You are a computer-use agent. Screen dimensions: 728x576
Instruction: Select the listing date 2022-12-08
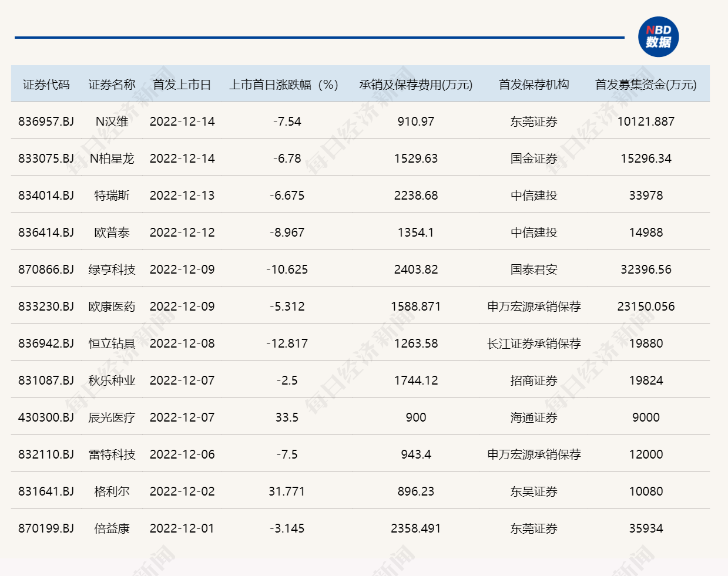tap(182, 343)
